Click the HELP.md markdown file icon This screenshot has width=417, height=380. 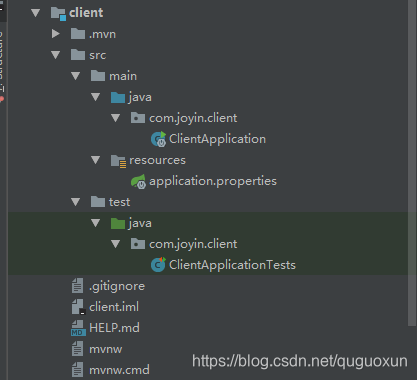pyautogui.click(x=78, y=328)
